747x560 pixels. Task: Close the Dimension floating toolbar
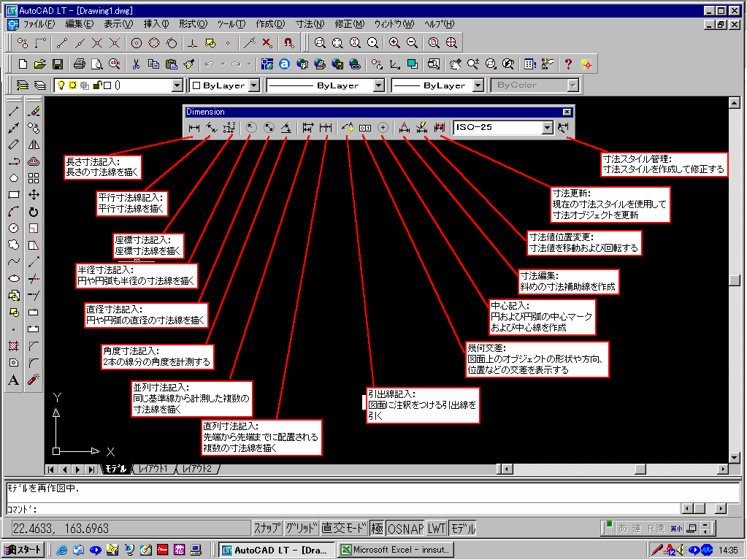point(567,112)
